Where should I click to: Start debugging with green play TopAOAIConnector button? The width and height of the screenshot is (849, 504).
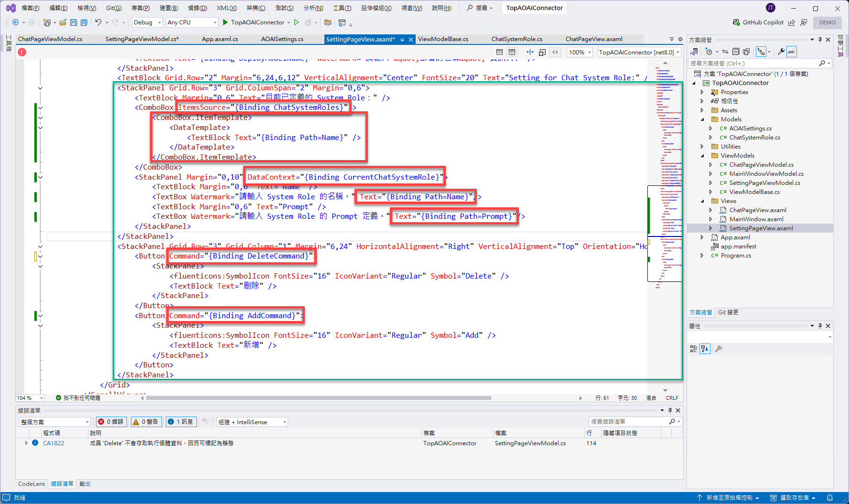[x=254, y=22]
